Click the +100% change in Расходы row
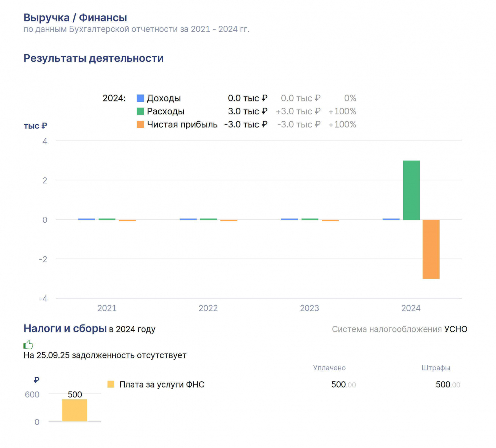496x448 pixels. click(x=342, y=111)
